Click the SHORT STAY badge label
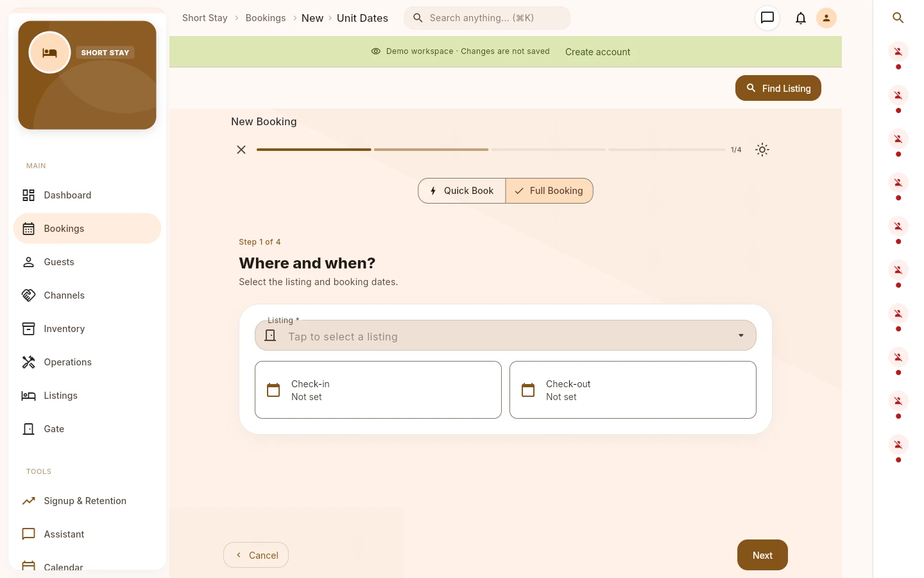Screen dimensions: 924x578 [x=105, y=53]
